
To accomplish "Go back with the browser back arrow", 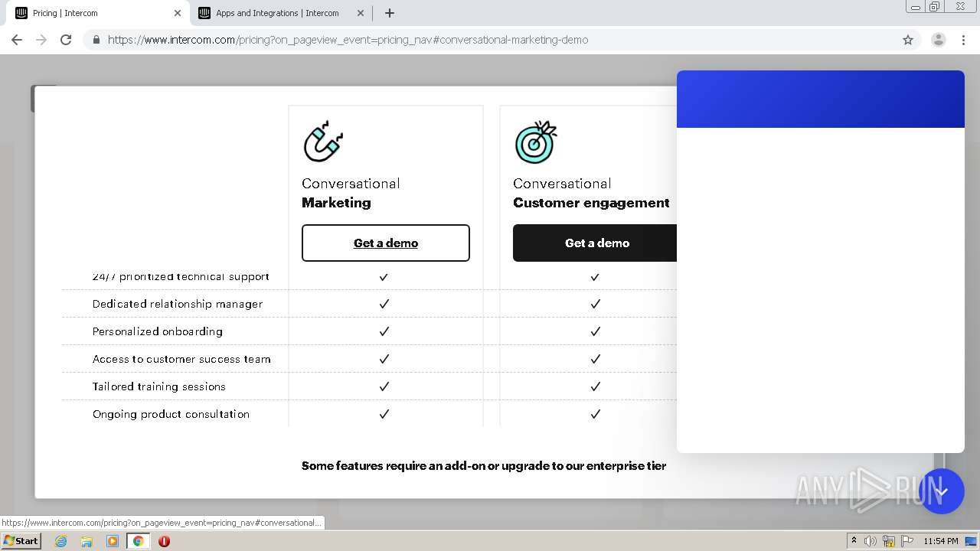I will click(x=17, y=40).
